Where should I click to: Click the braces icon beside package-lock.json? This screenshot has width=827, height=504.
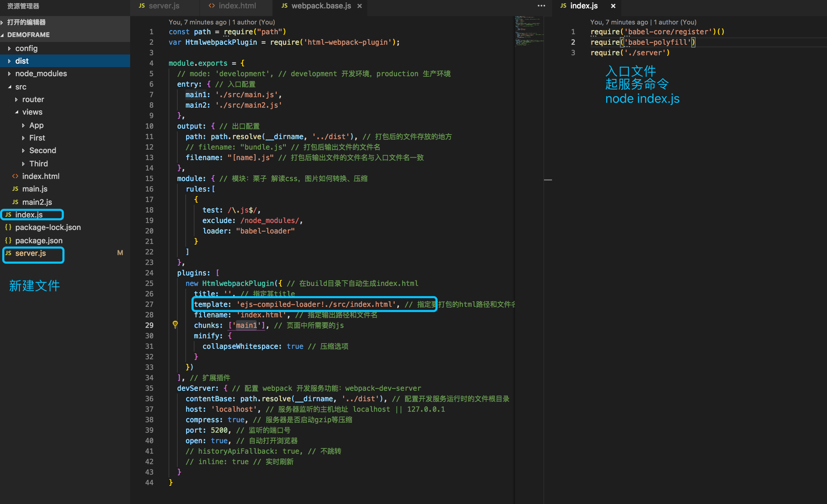click(x=8, y=227)
